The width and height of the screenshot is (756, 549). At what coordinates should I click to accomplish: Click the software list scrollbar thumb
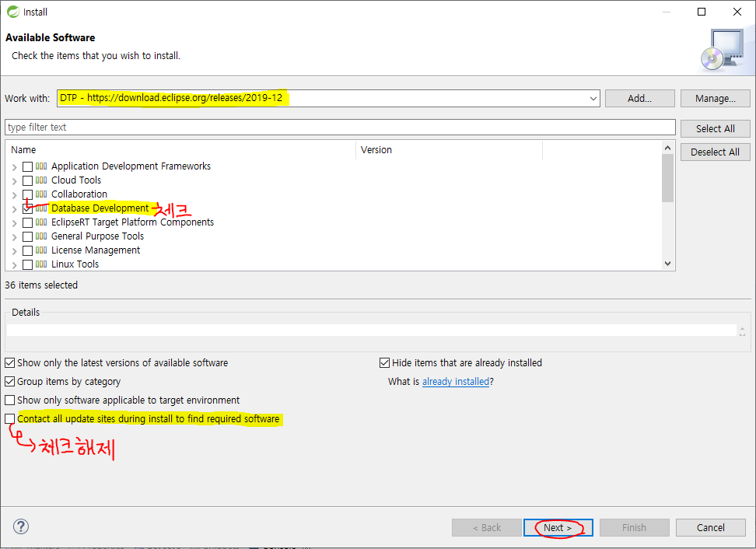(x=667, y=177)
